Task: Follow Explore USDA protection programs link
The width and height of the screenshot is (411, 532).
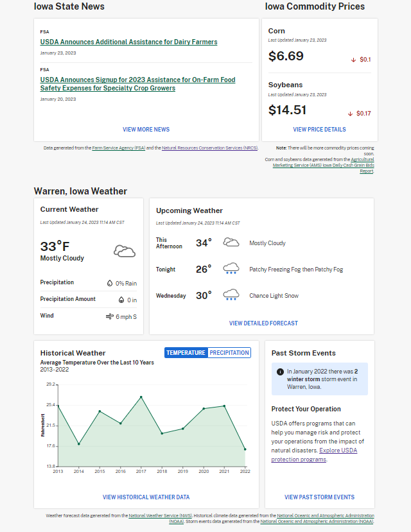Action: click(314, 455)
